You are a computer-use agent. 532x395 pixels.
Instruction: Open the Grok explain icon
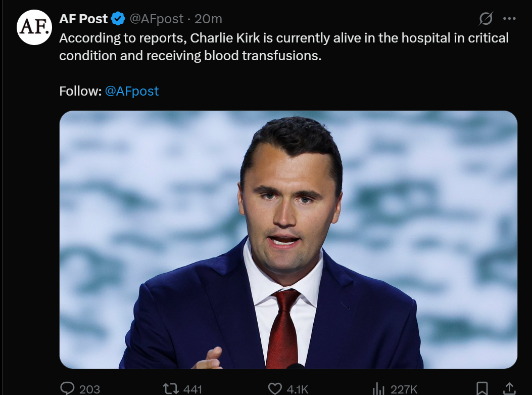pyautogui.click(x=486, y=19)
